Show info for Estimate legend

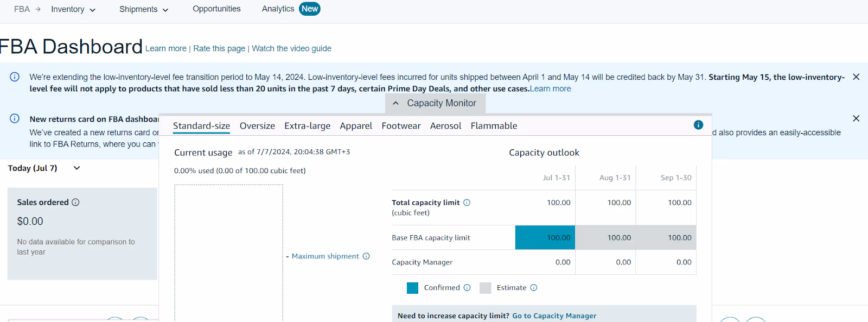click(x=534, y=288)
